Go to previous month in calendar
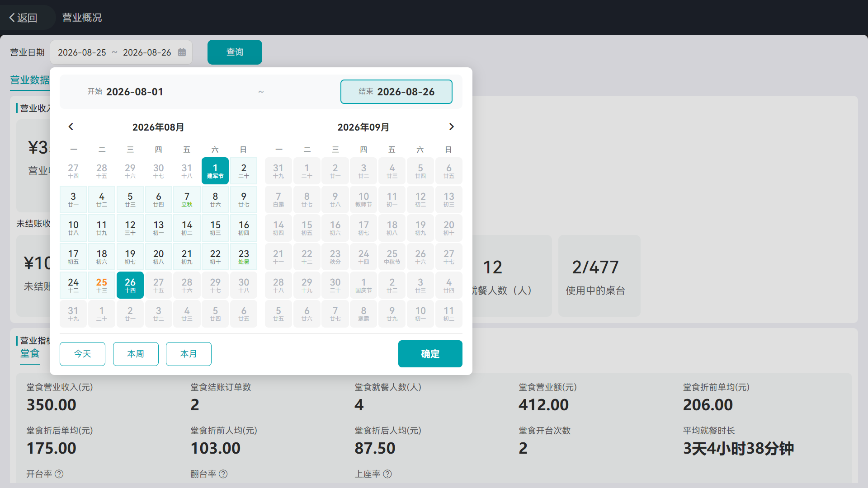Viewport: 868px width, 488px height. (x=71, y=127)
